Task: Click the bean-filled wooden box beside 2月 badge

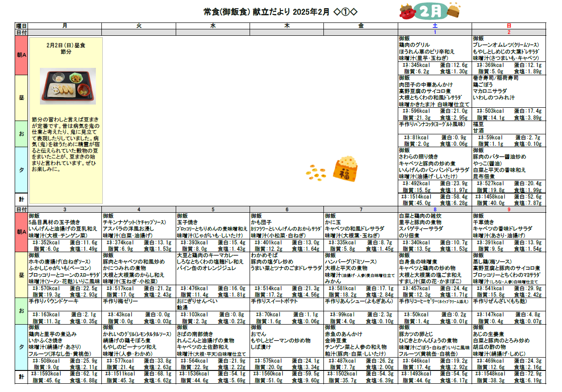Action: (453, 10)
